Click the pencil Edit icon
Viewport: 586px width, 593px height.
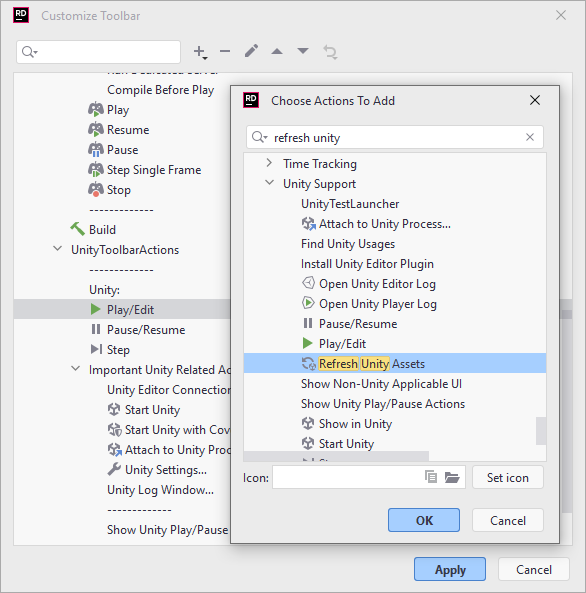pyautogui.click(x=251, y=51)
